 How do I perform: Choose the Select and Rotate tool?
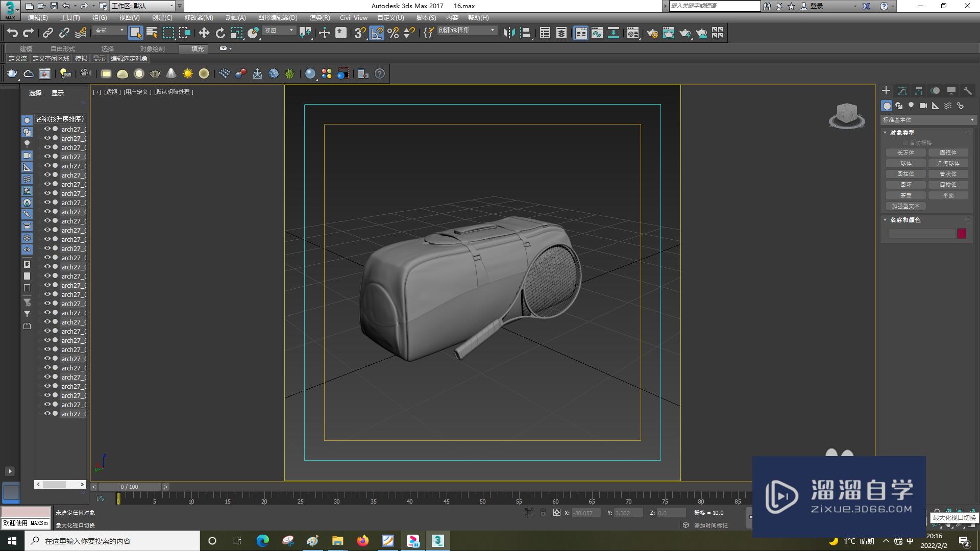pyautogui.click(x=220, y=33)
